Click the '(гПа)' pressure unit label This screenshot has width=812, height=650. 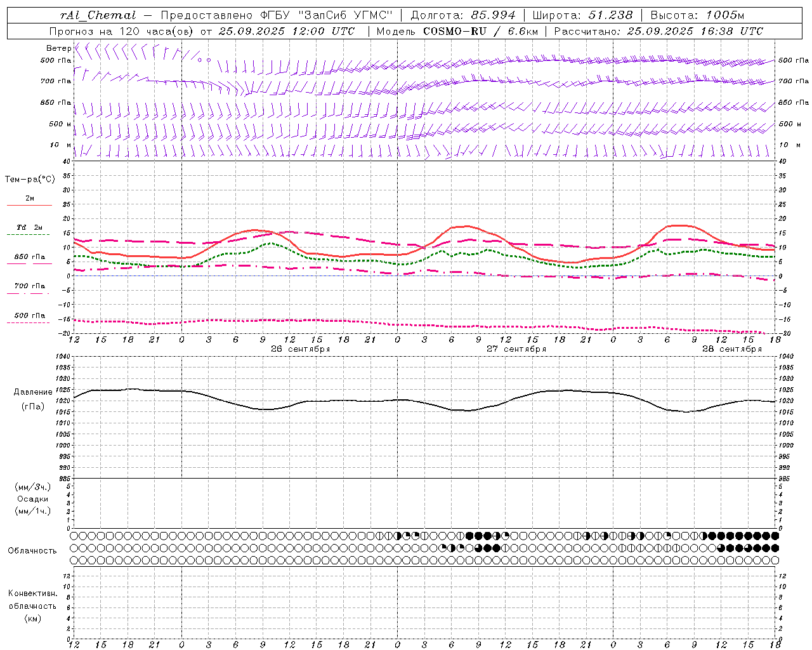[33, 406]
